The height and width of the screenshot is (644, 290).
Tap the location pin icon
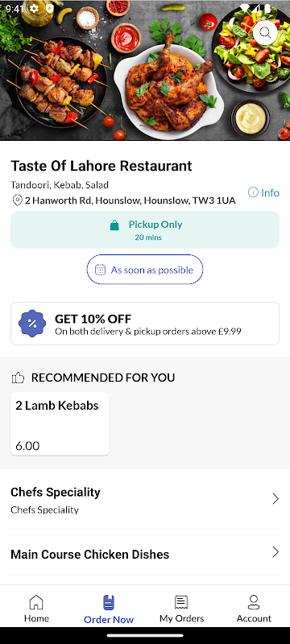[17, 200]
